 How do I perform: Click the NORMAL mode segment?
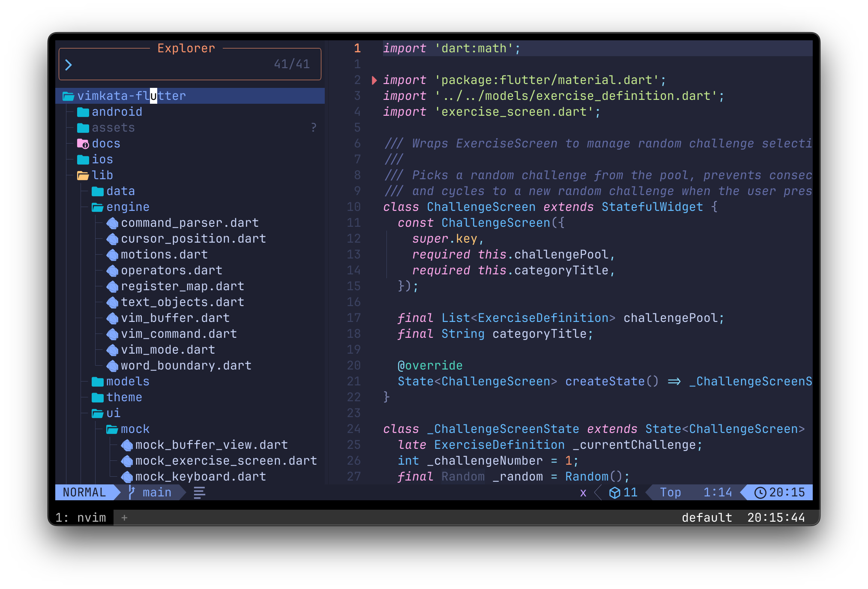coord(84,492)
